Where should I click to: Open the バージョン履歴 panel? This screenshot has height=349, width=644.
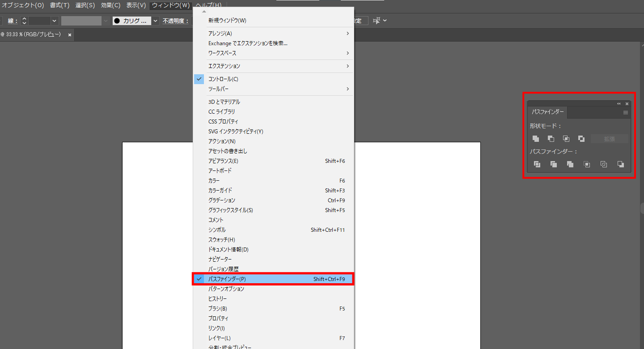(273, 269)
